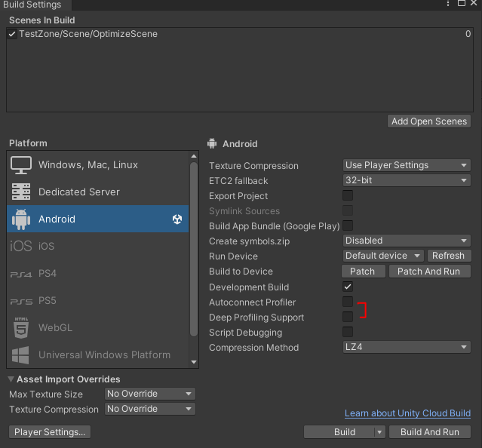The image size is (482, 448).
Task: Select the TestZone/Scene/OptimizeScene scene entry
Action: [x=239, y=34]
